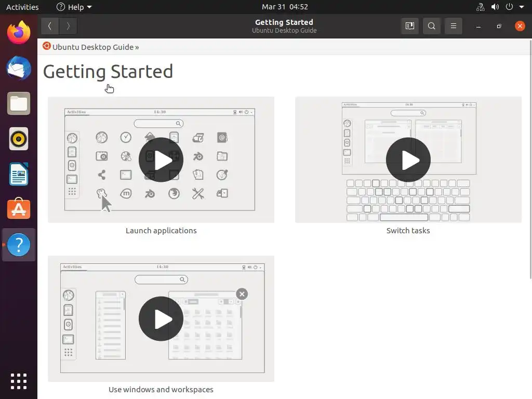The height and width of the screenshot is (399, 532).
Task: Expand the system menu arrow
Action: [x=522, y=7]
